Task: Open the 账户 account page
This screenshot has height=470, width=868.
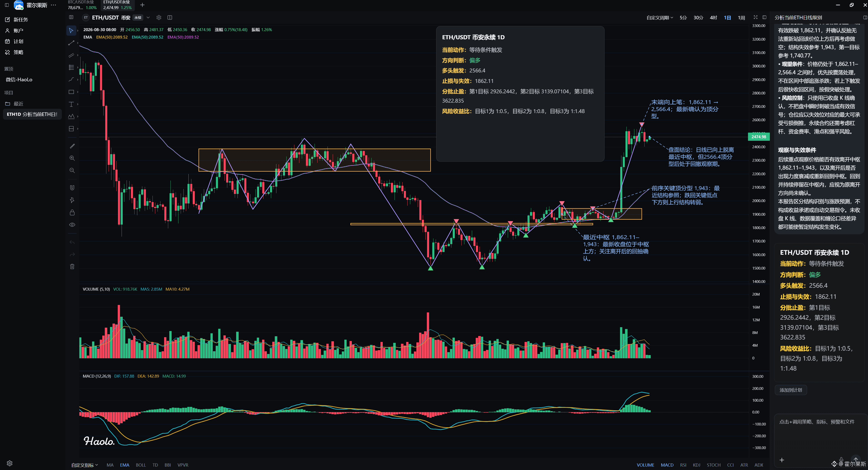Action: point(14,30)
